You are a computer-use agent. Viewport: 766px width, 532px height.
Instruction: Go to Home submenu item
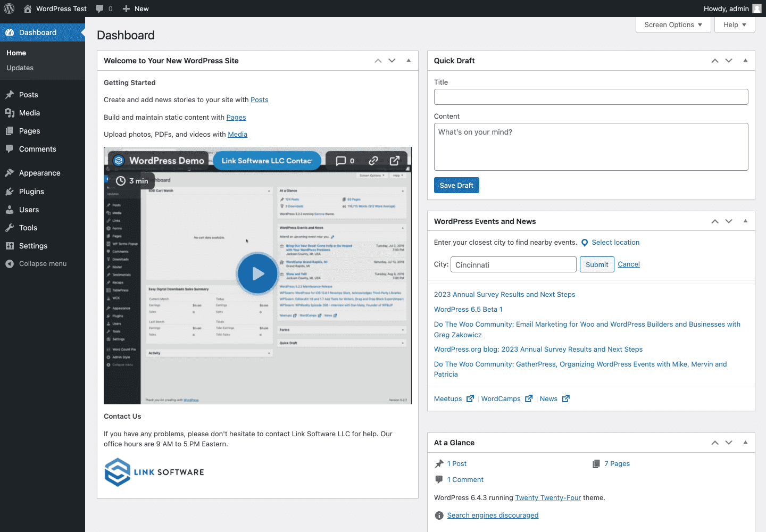coord(16,53)
